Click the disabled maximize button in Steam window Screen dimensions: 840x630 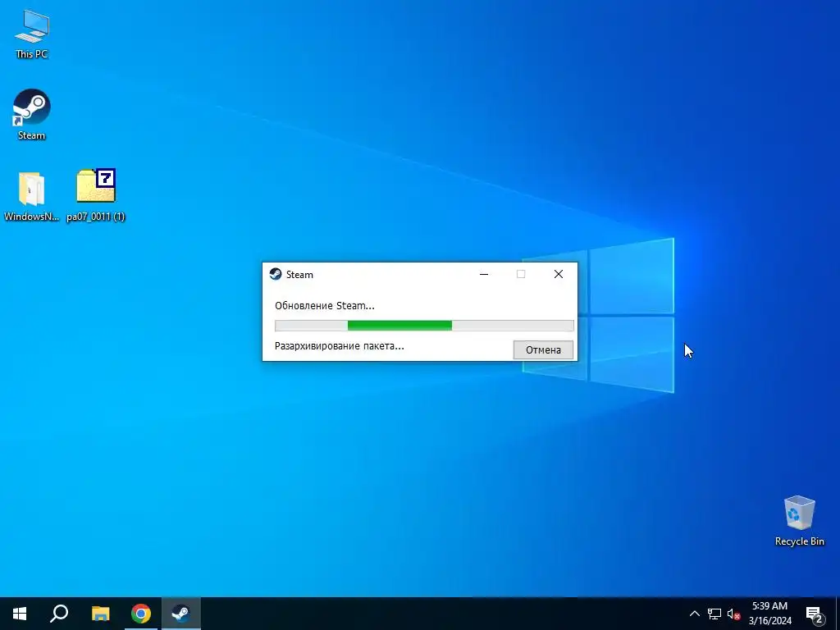click(521, 274)
